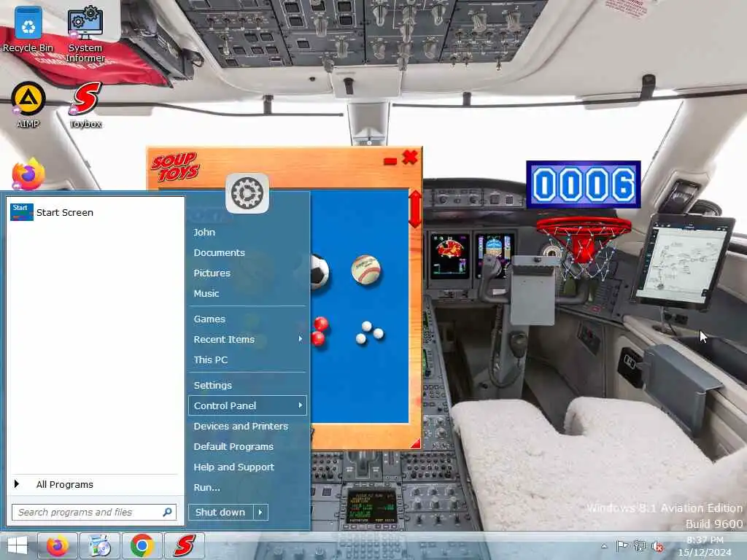Screen dimensions: 747x560
Task: Open Firefox from the taskbar
Action: click(58, 545)
